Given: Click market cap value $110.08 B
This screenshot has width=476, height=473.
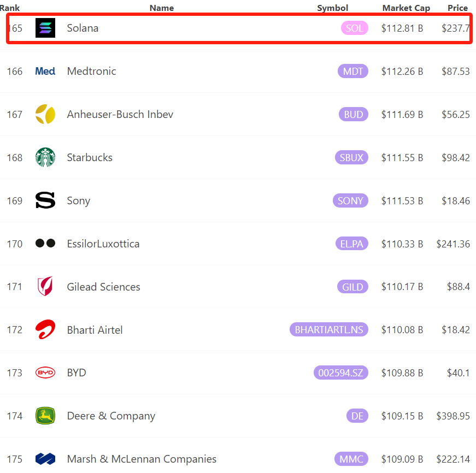Looking at the screenshot, I should (402, 330).
